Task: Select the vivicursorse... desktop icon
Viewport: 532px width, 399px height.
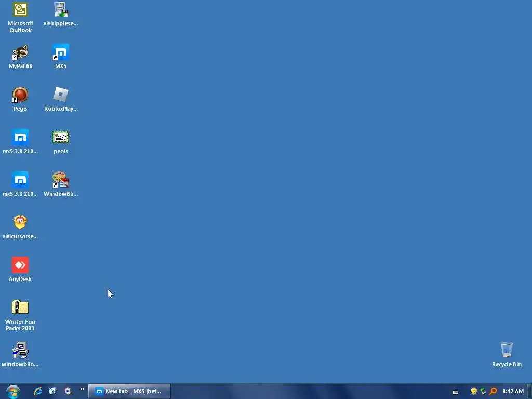Action: coord(20,227)
